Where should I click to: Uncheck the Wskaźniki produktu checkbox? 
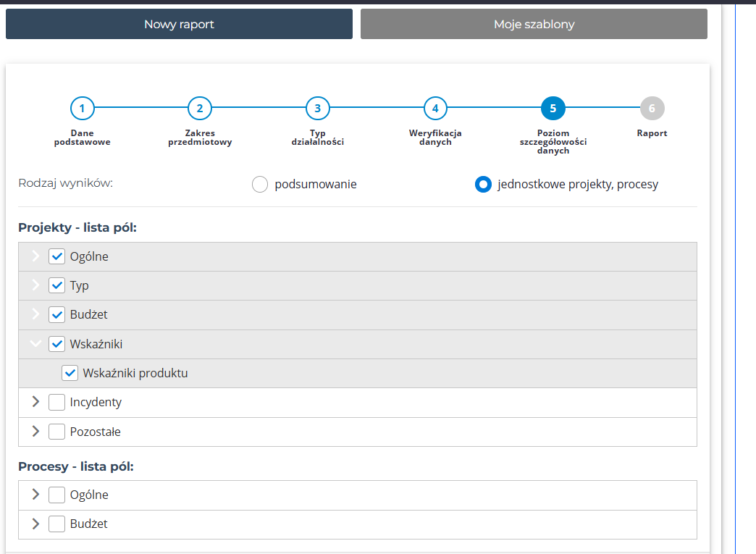pyautogui.click(x=70, y=373)
